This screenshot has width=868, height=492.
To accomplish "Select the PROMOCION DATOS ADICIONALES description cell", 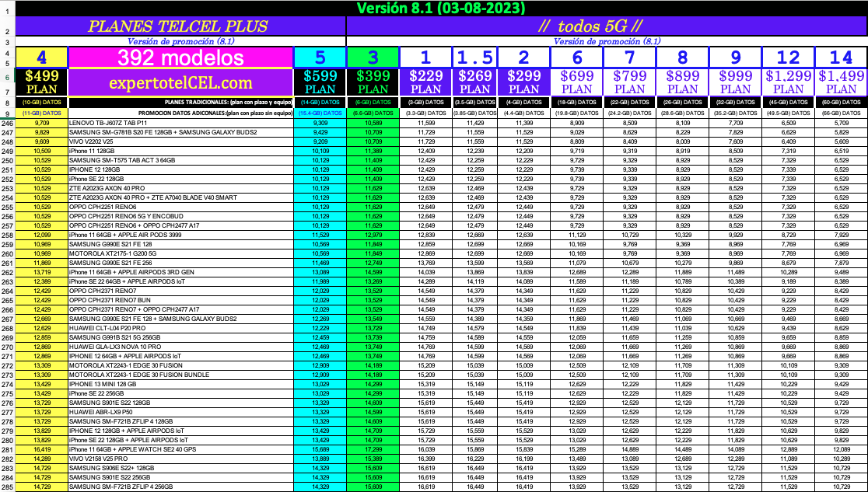I will [x=180, y=113].
